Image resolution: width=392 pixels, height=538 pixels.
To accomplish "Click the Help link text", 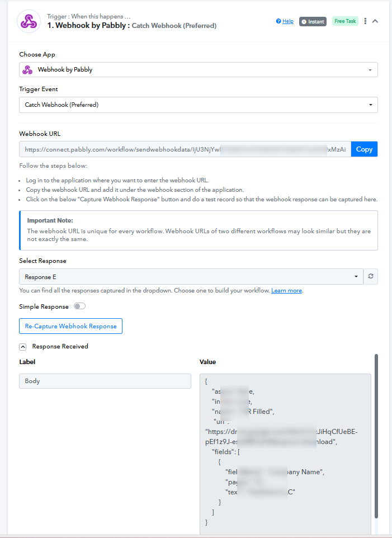I will coord(288,21).
